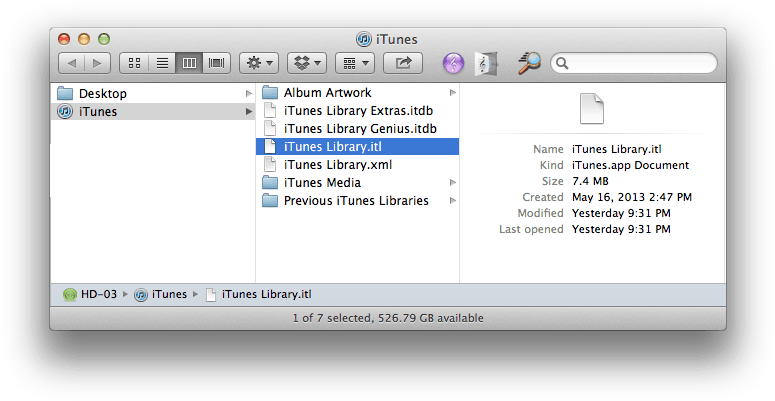Image resolution: width=775 pixels, height=401 pixels.
Task: Click the Share toolbar button
Action: click(x=403, y=63)
